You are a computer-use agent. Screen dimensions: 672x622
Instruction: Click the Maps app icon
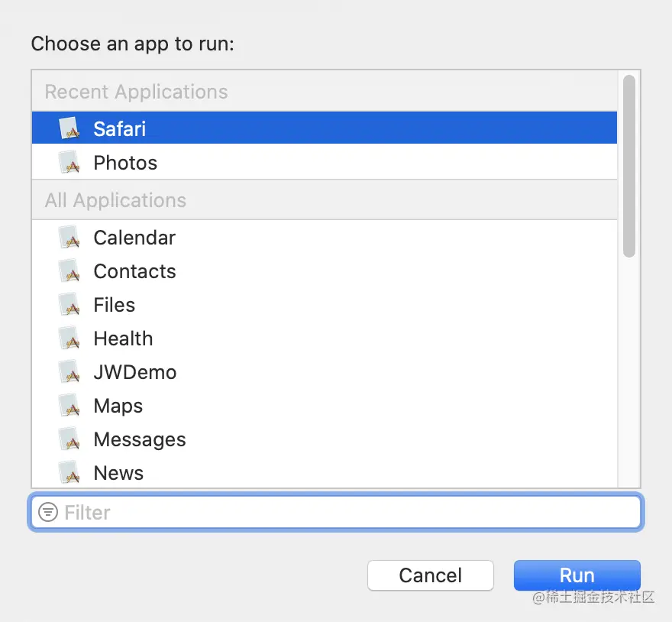69,406
